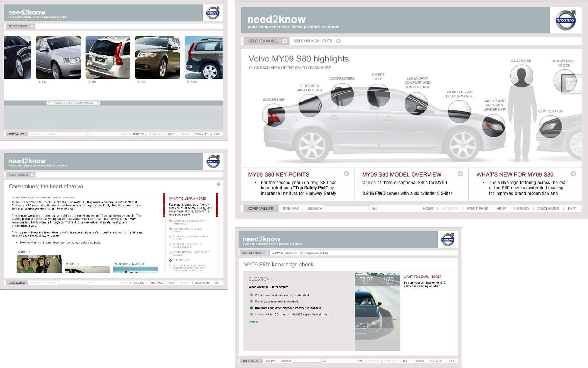Click the Sweet Spot hotspot circle
Image resolution: width=588 pixels, height=368 pixels.
coord(378,95)
